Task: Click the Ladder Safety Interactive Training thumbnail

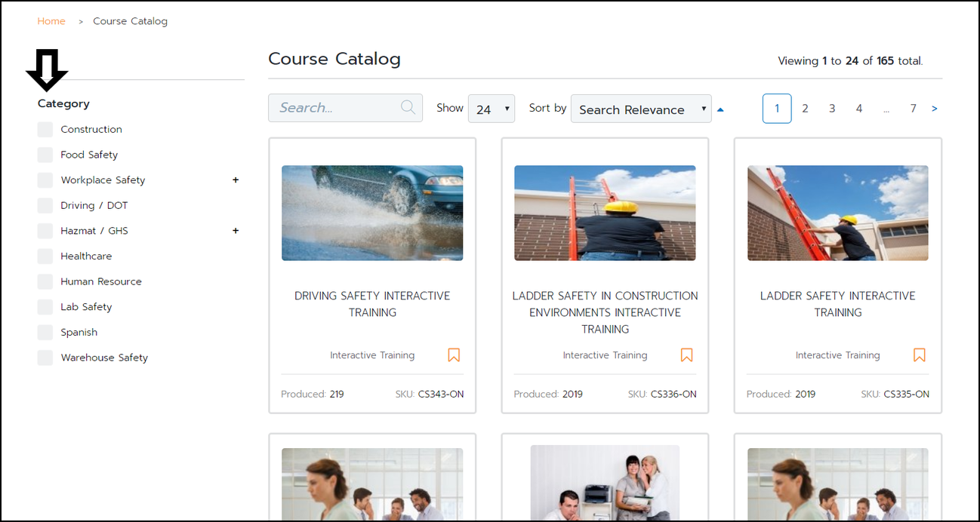Action: [838, 213]
